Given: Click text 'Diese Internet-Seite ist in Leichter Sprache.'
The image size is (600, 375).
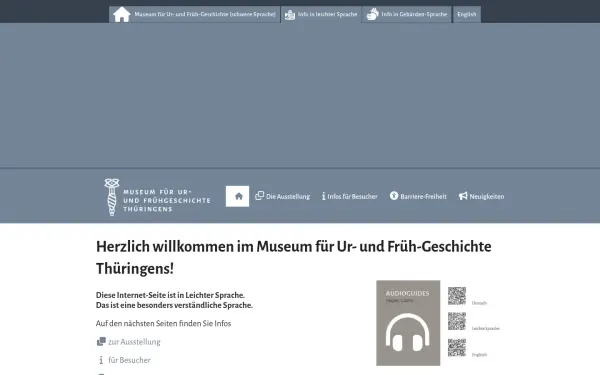Looking at the screenshot, I should [170, 295].
